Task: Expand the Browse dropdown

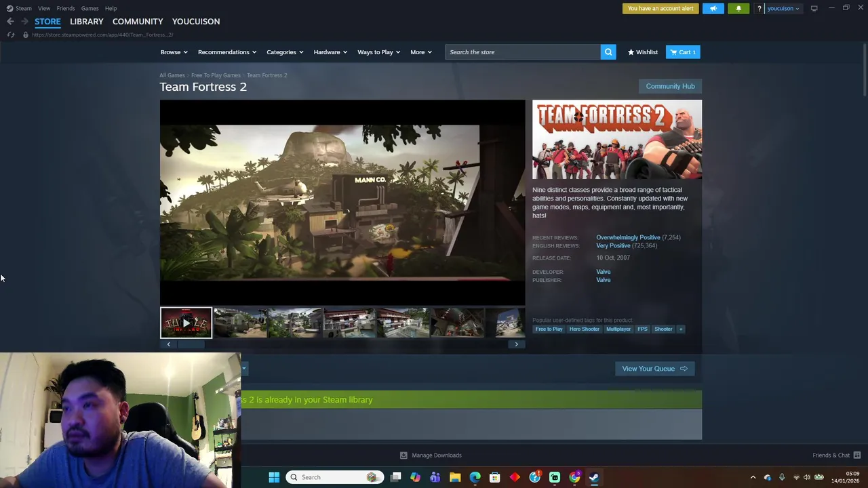Action: [x=174, y=52]
